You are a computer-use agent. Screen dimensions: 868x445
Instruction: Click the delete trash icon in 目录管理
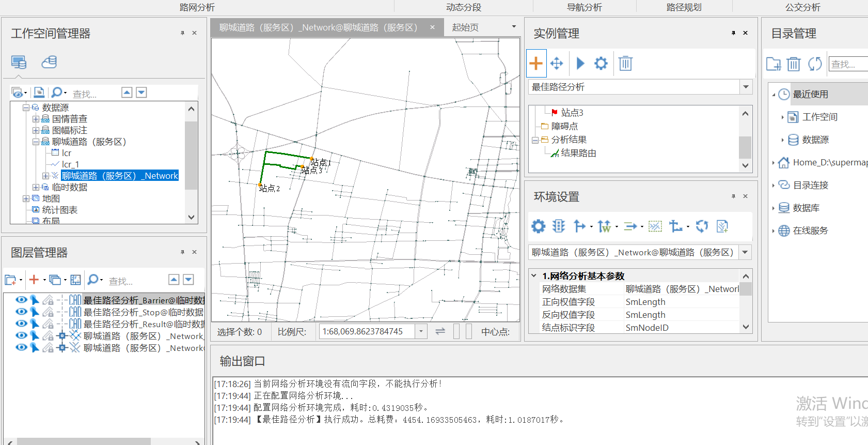[x=794, y=64]
